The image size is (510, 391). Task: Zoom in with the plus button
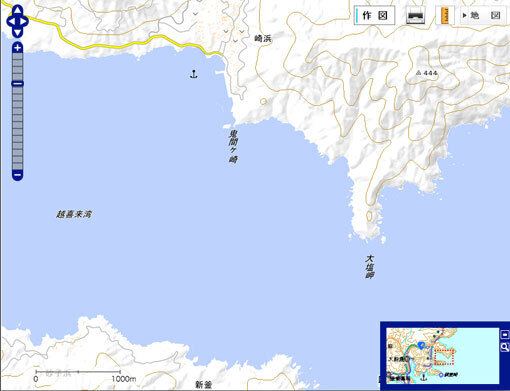(17, 48)
